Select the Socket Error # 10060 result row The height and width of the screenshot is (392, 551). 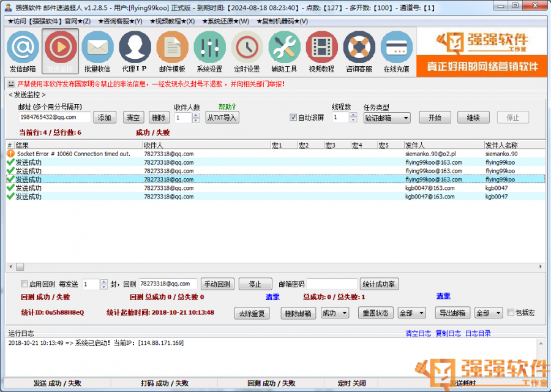[276, 154]
